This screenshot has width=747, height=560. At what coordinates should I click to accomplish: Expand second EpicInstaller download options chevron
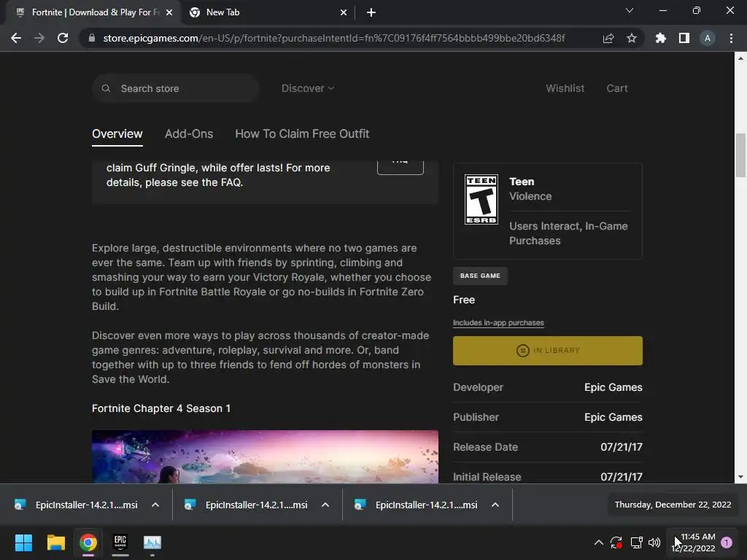325,505
